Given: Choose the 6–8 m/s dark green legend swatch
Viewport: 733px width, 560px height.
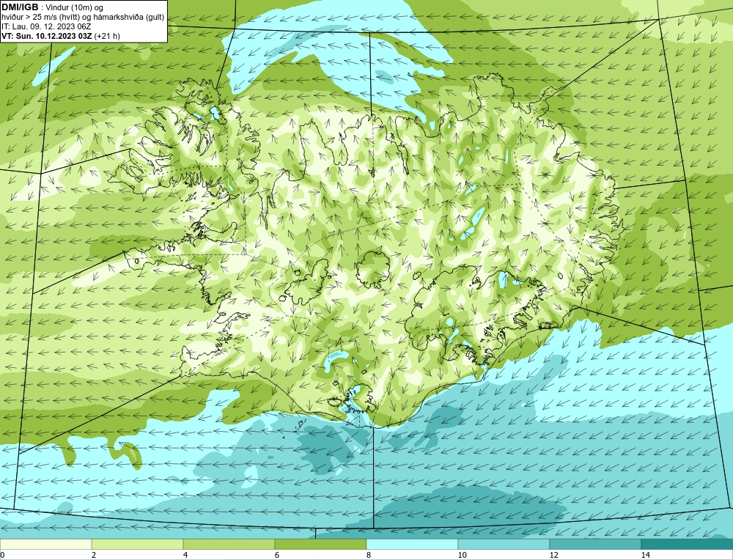Looking at the screenshot, I should (321, 544).
